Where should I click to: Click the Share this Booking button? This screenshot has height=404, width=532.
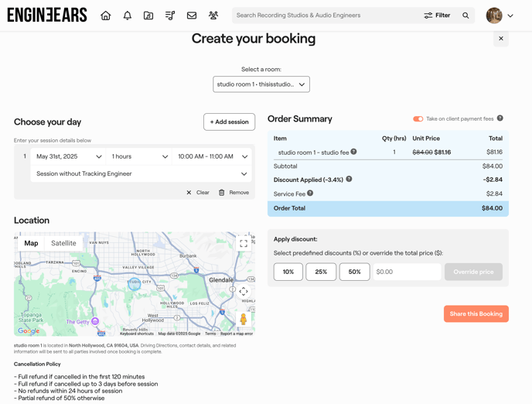click(476, 314)
